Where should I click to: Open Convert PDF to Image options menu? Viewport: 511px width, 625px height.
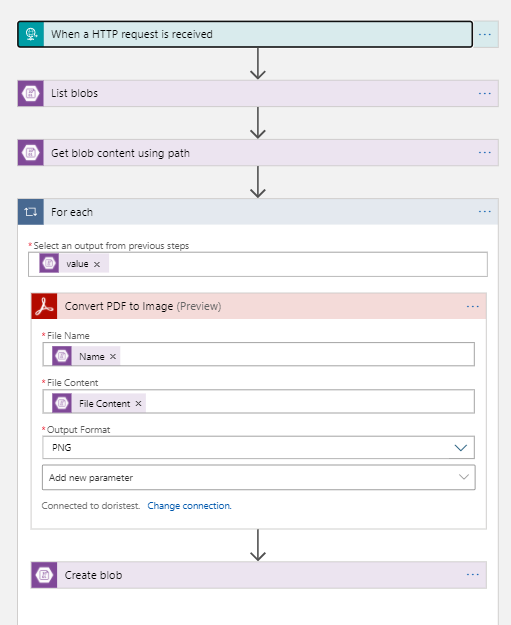[473, 306]
